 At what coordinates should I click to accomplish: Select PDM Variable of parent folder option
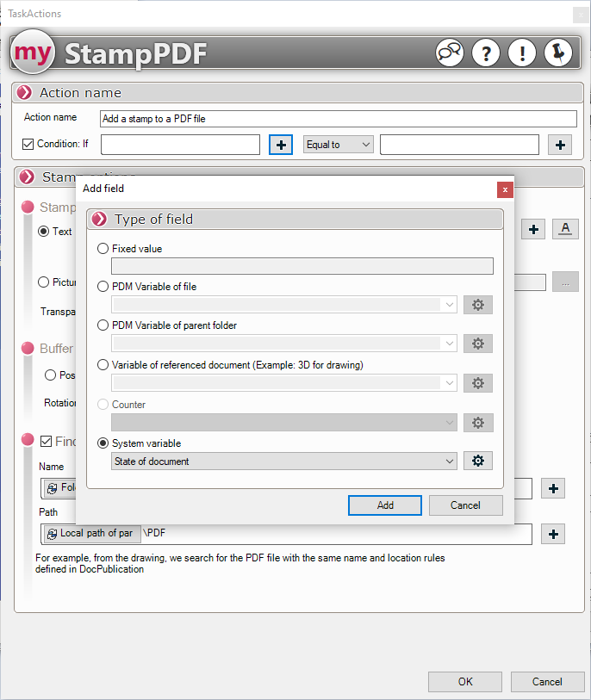point(103,325)
